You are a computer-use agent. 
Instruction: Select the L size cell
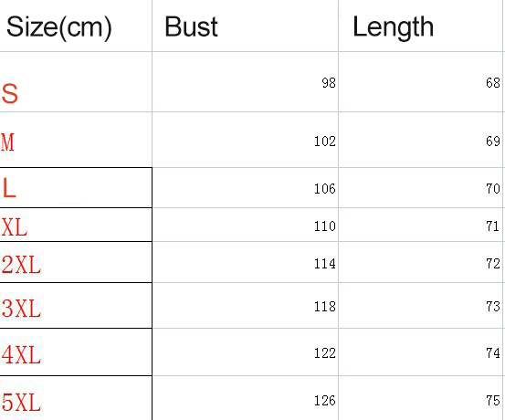coord(76,188)
